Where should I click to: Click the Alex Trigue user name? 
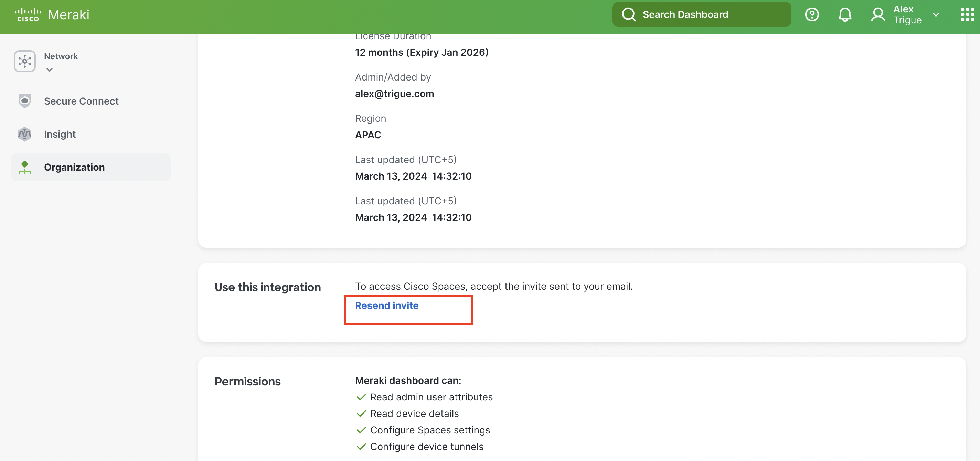907,14
